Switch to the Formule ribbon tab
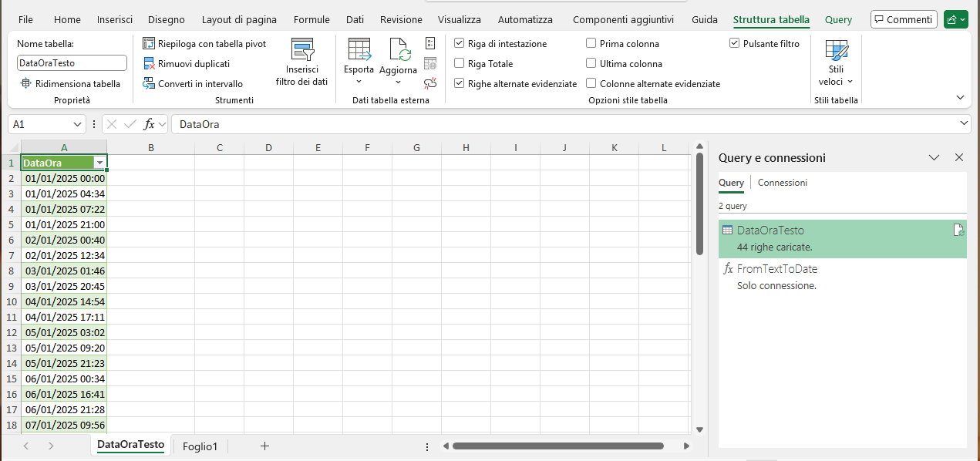 click(312, 19)
